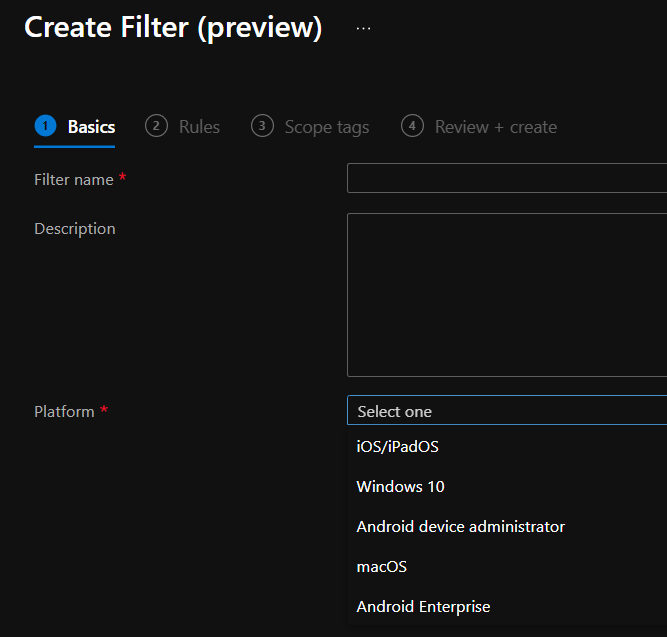Screen dimensions: 667x637
Task: Click the step 4 circle icon
Action: point(412,126)
